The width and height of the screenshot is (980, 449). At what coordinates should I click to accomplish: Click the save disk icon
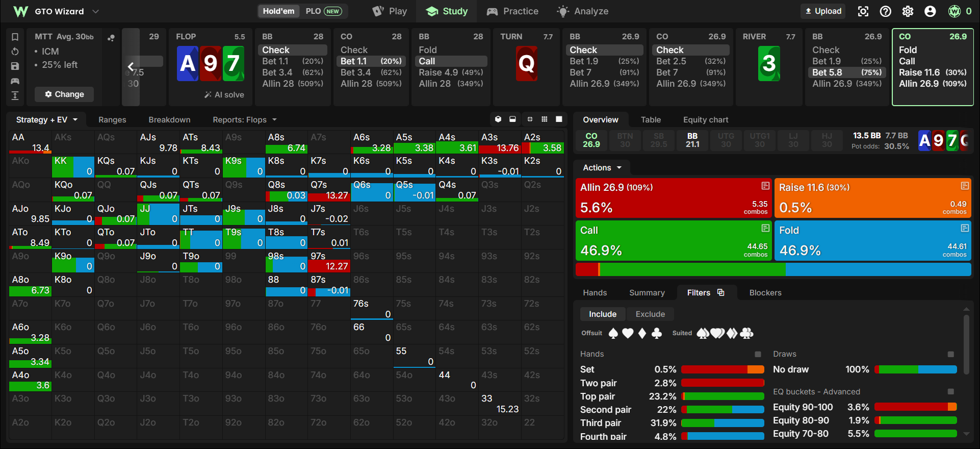coord(15,66)
